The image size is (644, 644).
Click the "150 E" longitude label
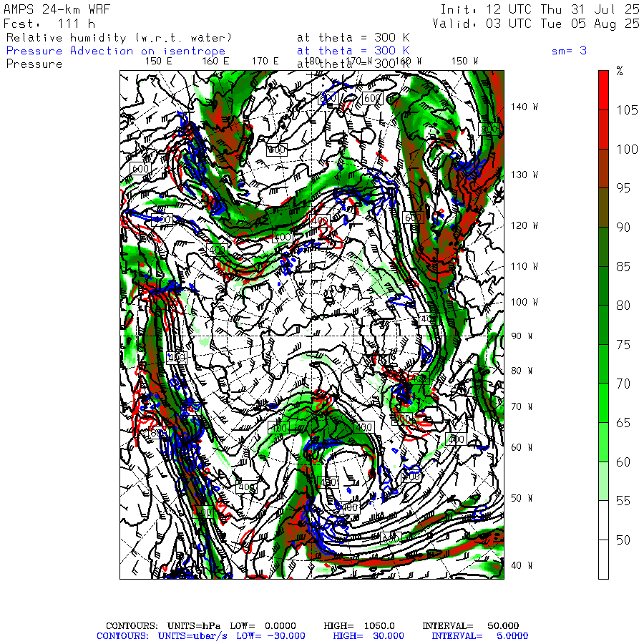(x=159, y=62)
